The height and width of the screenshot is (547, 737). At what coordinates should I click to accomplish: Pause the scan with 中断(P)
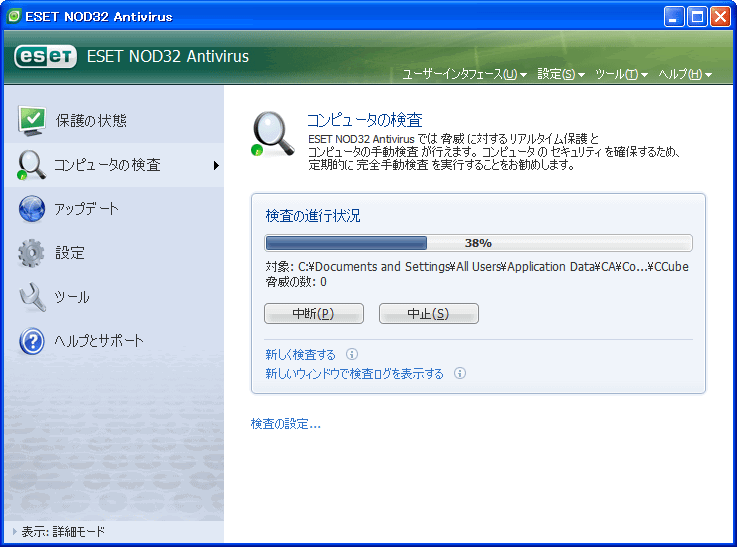(314, 313)
